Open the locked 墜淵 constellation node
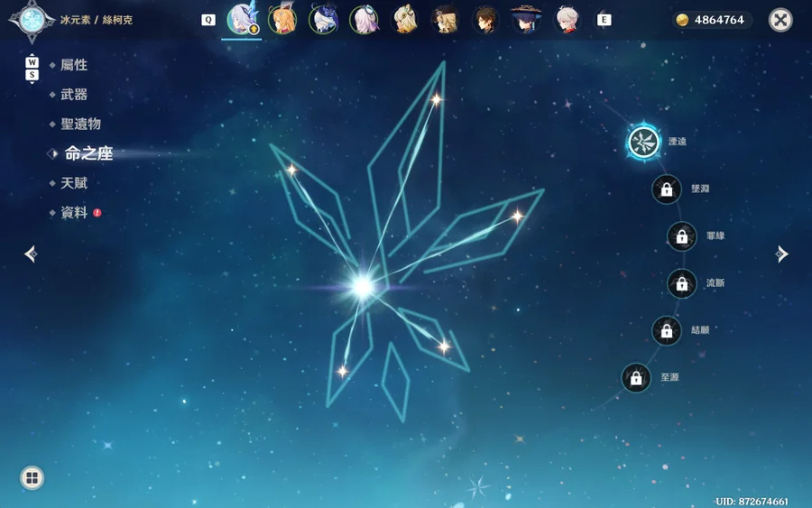Image resolution: width=812 pixels, height=508 pixels. point(667,189)
